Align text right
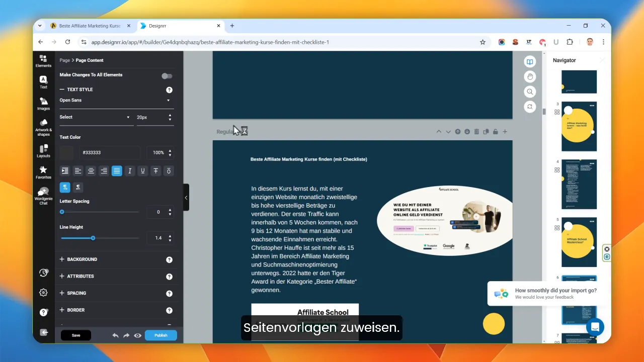This screenshot has width=644, height=362. pos(104,171)
